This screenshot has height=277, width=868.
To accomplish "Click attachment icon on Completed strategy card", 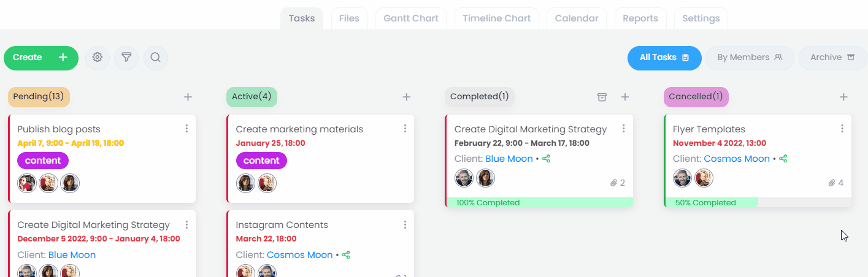I will click(613, 183).
